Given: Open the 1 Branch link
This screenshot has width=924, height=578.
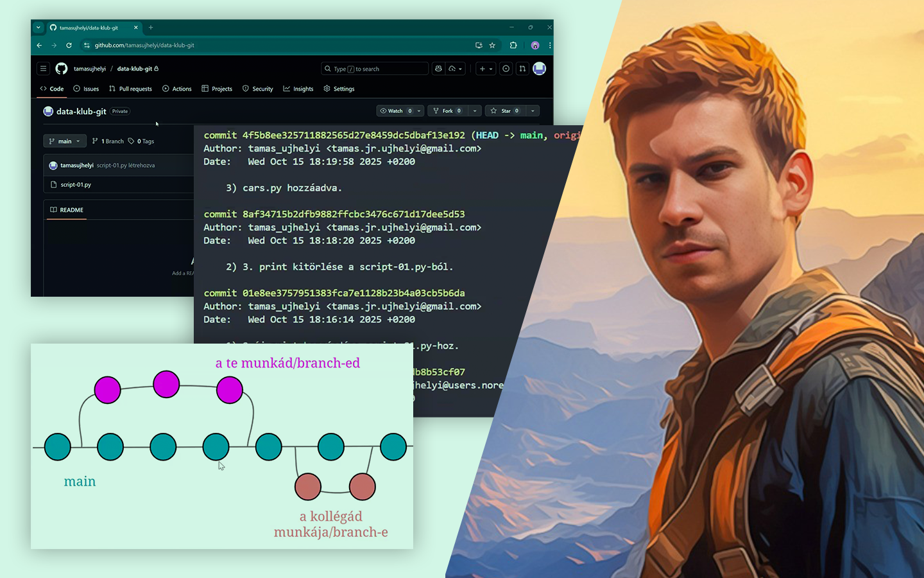Looking at the screenshot, I should pyautogui.click(x=108, y=141).
